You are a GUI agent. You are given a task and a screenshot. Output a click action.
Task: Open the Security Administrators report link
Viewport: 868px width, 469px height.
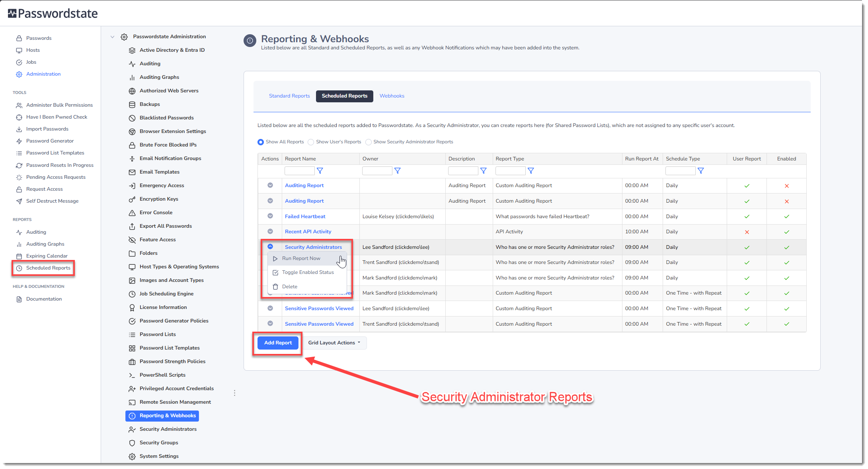(314, 247)
